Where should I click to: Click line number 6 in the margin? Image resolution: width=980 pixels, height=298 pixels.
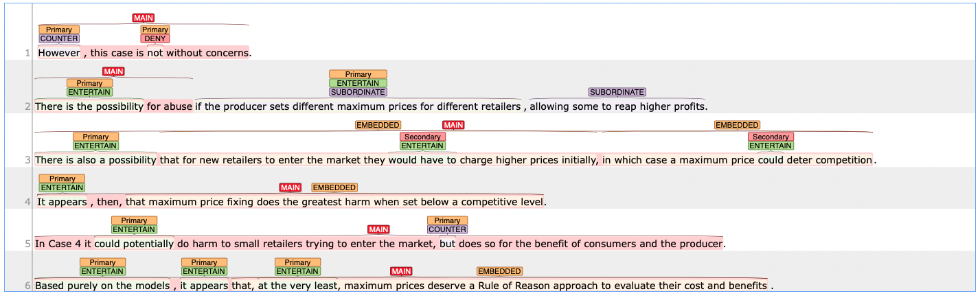[x=27, y=286]
